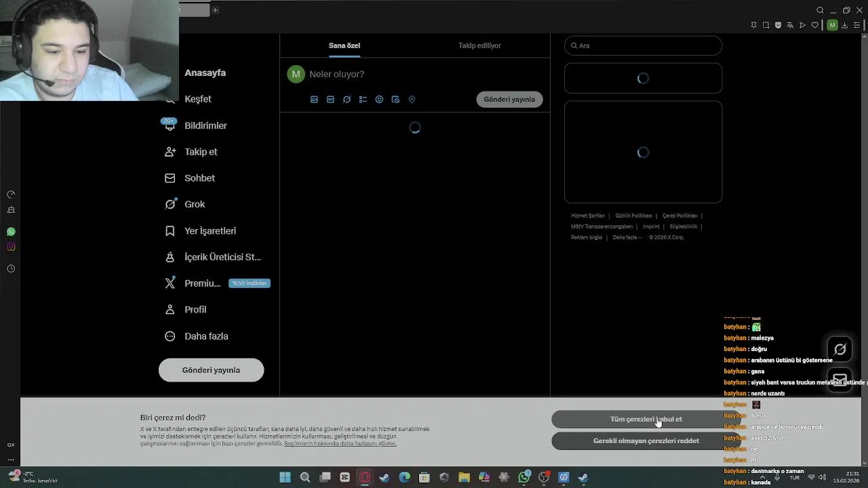Open Seçimlerin hakkında daha fazlasını göster link
The height and width of the screenshot is (488, 868).
click(x=340, y=443)
